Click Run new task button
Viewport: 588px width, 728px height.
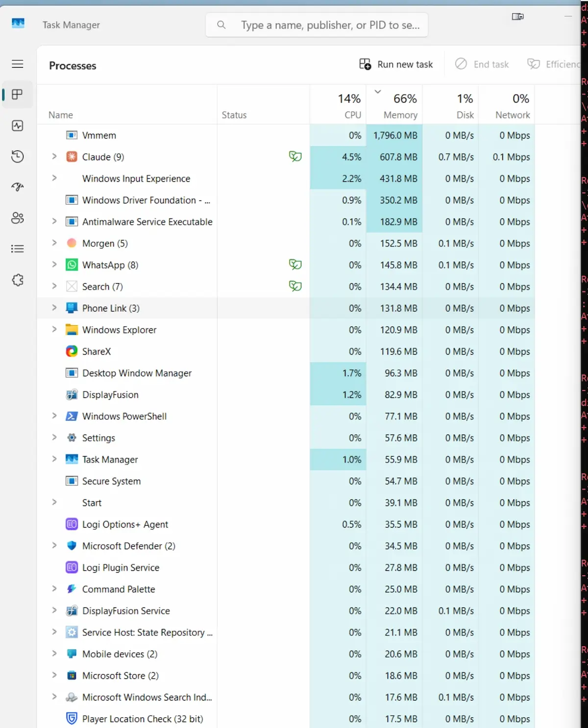tap(396, 64)
